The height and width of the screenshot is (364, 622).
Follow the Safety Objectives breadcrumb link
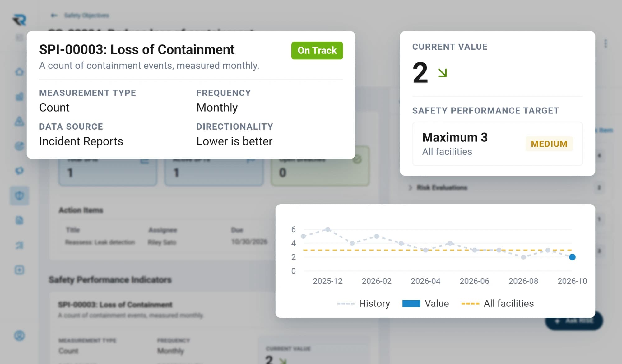point(86,15)
